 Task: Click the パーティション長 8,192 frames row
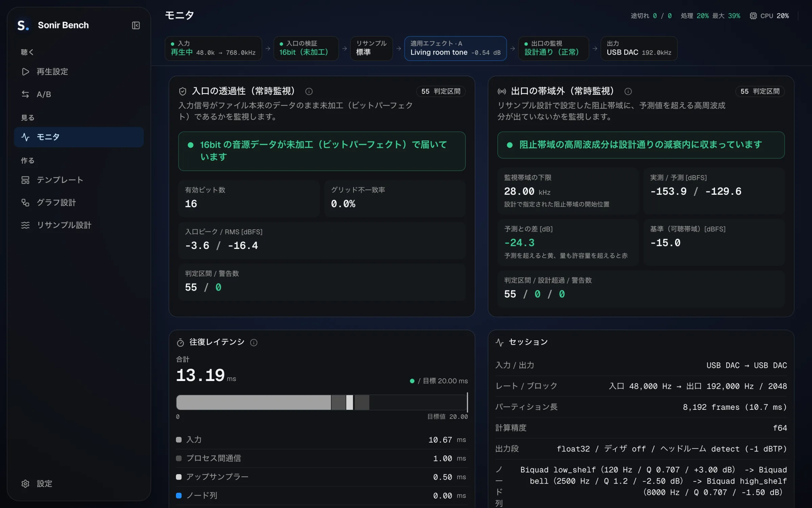[641, 407]
